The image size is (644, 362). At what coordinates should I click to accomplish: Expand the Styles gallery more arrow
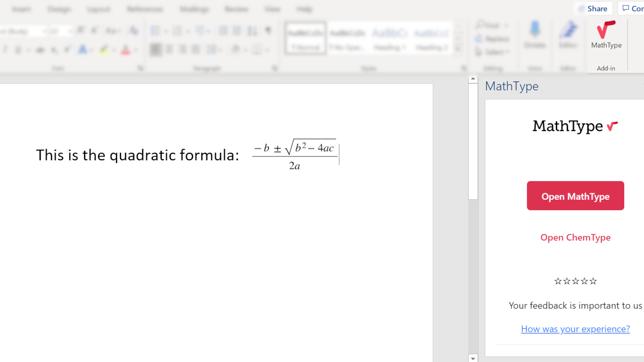[x=458, y=49]
